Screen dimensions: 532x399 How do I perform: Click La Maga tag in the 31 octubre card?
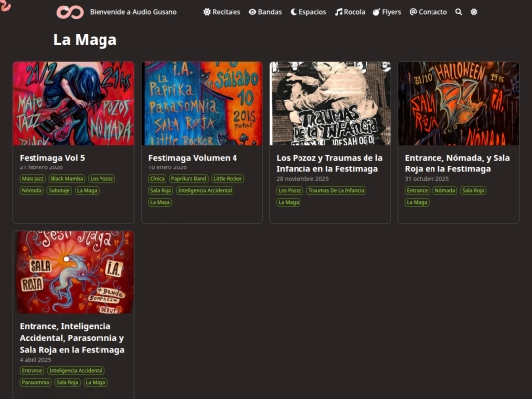[x=417, y=202]
